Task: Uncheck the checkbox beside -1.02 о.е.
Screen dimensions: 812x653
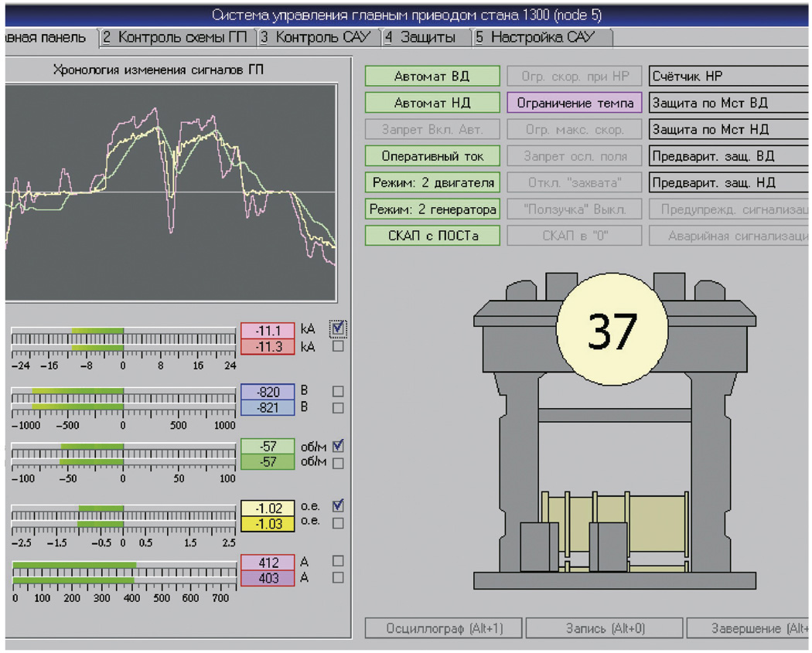Action: [338, 505]
